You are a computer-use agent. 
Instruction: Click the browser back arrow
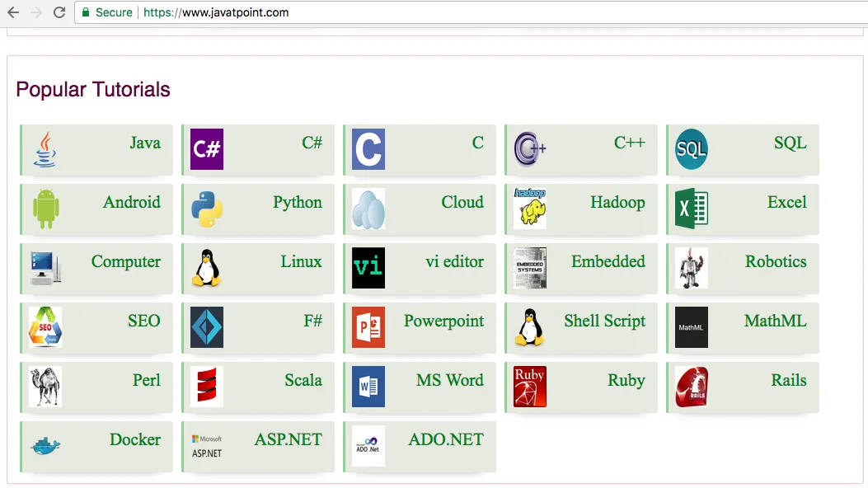(13, 12)
